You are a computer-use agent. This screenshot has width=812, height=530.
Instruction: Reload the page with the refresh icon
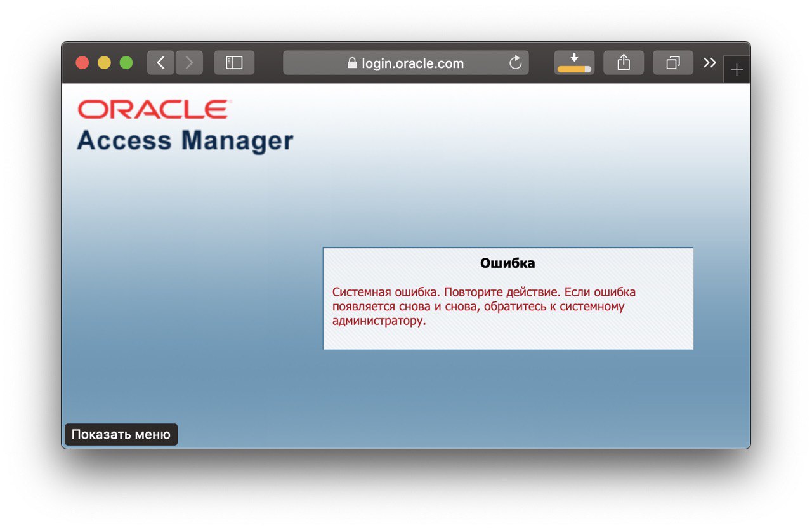tap(516, 63)
